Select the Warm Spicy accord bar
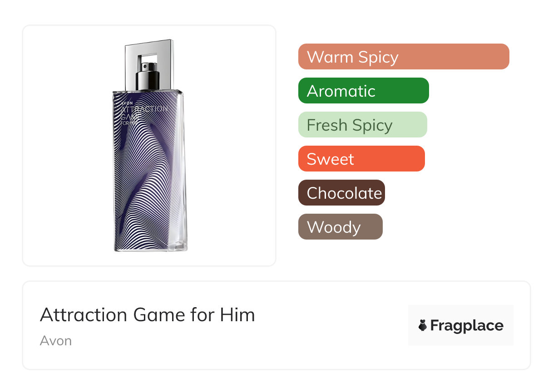The width and height of the screenshot is (553, 392). click(x=403, y=57)
